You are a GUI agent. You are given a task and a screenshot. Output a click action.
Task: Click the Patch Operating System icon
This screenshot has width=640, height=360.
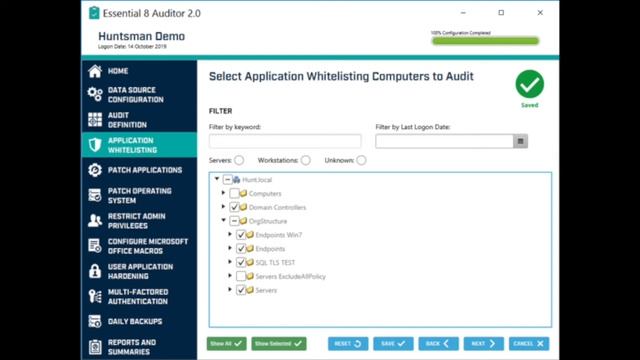(x=95, y=196)
